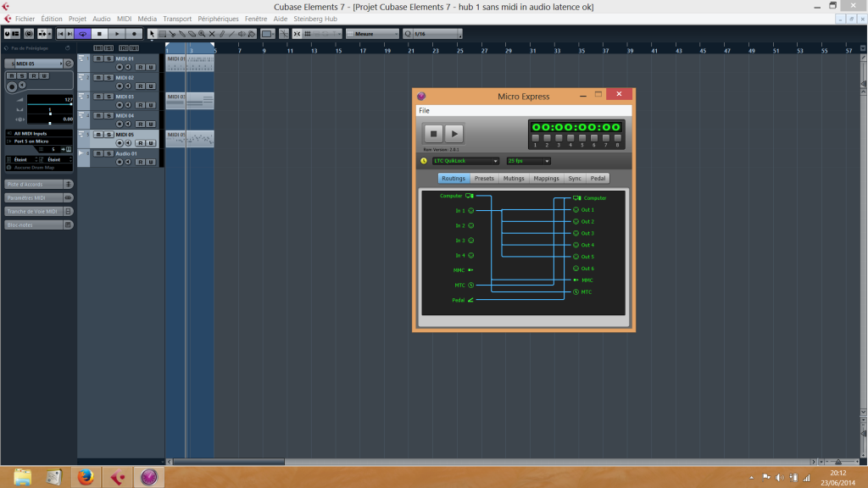
Task: Open the MIDI menu in menu bar
Action: tap(124, 19)
